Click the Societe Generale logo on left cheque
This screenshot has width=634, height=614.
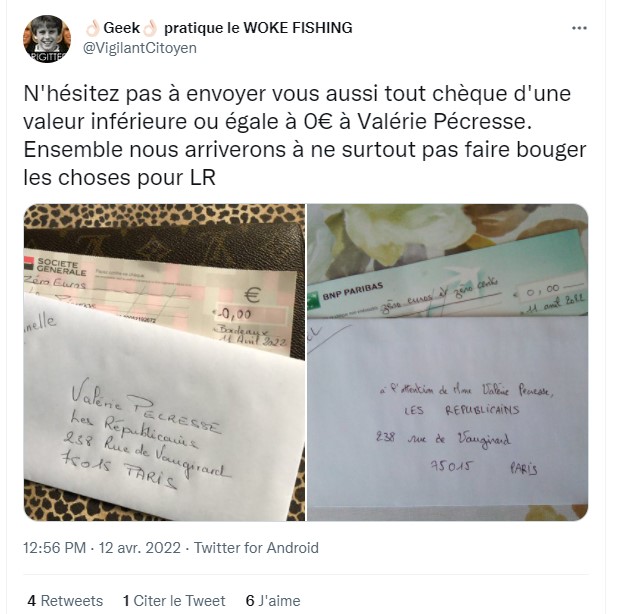[55, 266]
